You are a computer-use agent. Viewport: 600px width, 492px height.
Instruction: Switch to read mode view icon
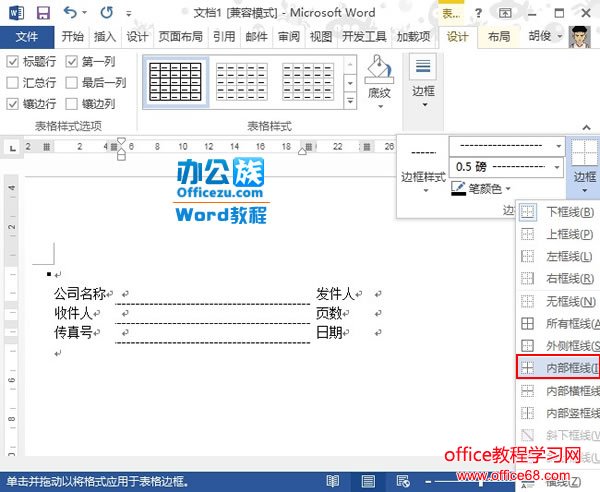pyautogui.click(x=333, y=481)
